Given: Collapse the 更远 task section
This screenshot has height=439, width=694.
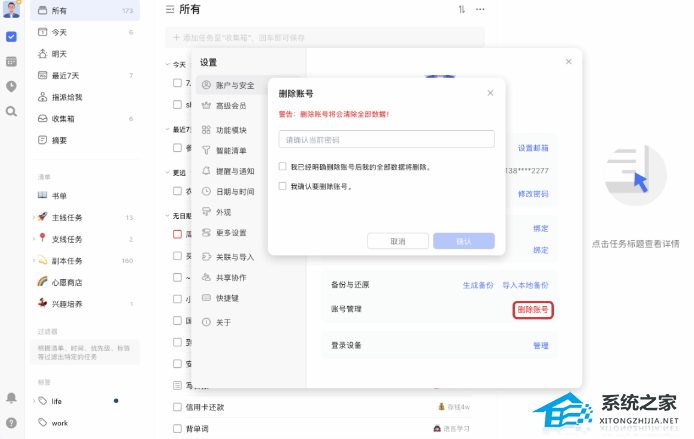Looking at the screenshot, I should point(167,173).
